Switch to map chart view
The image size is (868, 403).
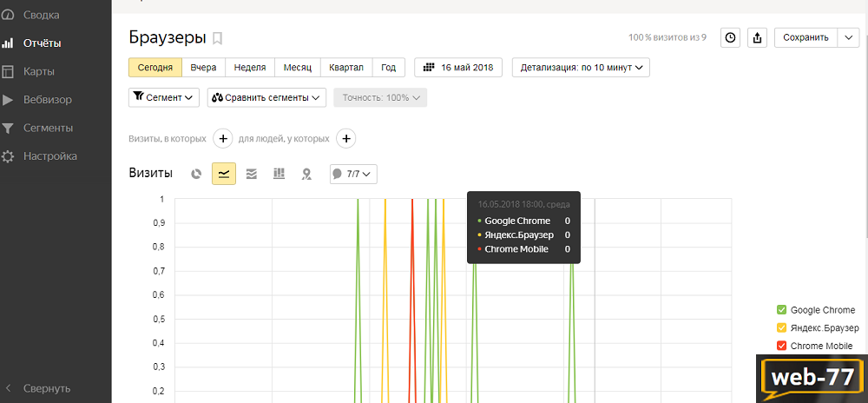pyautogui.click(x=306, y=174)
